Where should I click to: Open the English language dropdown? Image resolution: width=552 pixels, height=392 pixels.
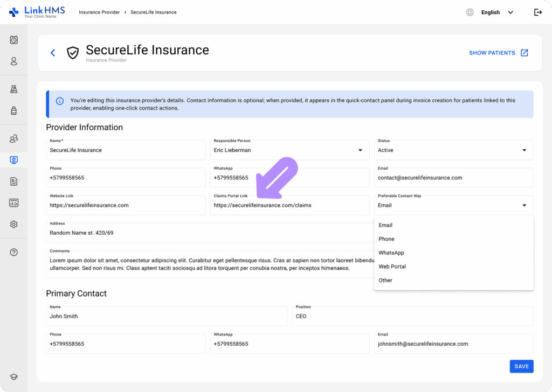[496, 12]
